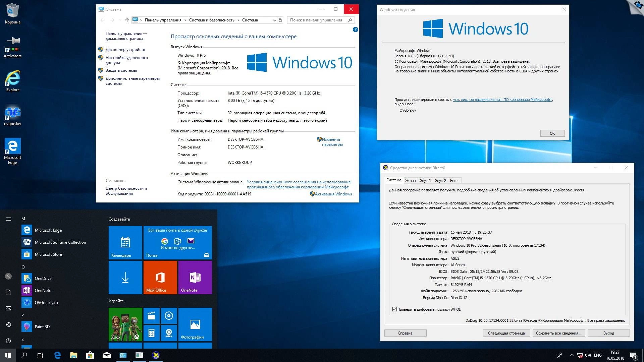Click the download arrow tile in the Start menu
Image resolution: width=644 pixels, height=362 pixels.
pyautogui.click(x=125, y=277)
